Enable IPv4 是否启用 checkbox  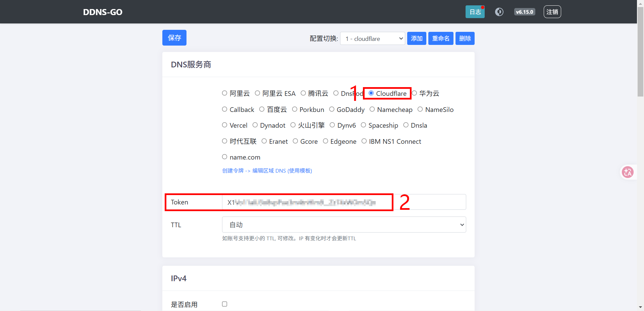coord(225,304)
